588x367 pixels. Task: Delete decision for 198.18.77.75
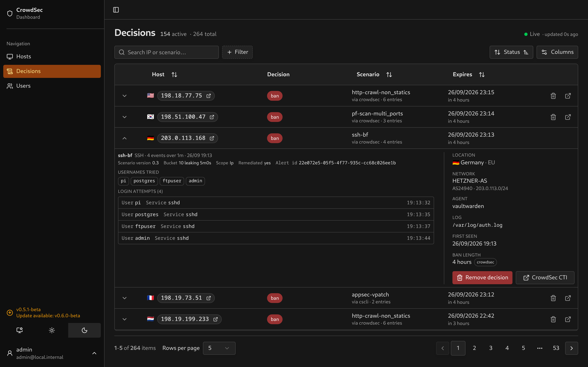(553, 96)
